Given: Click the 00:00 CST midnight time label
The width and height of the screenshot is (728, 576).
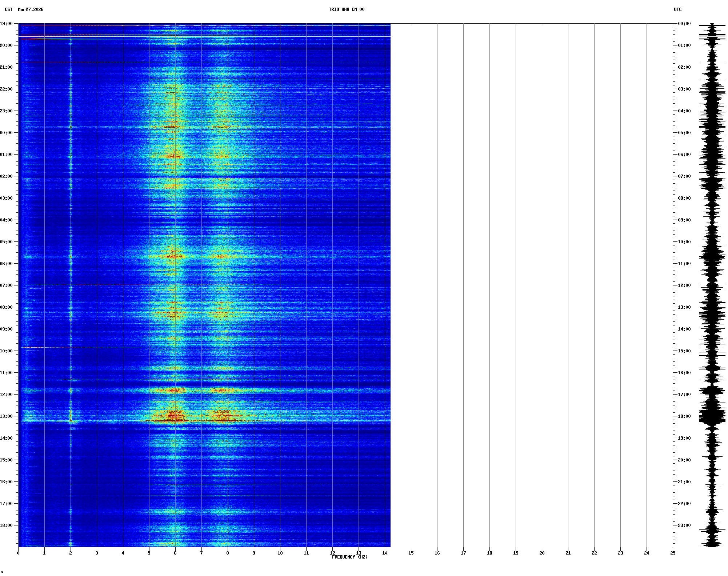Looking at the screenshot, I should (7, 133).
